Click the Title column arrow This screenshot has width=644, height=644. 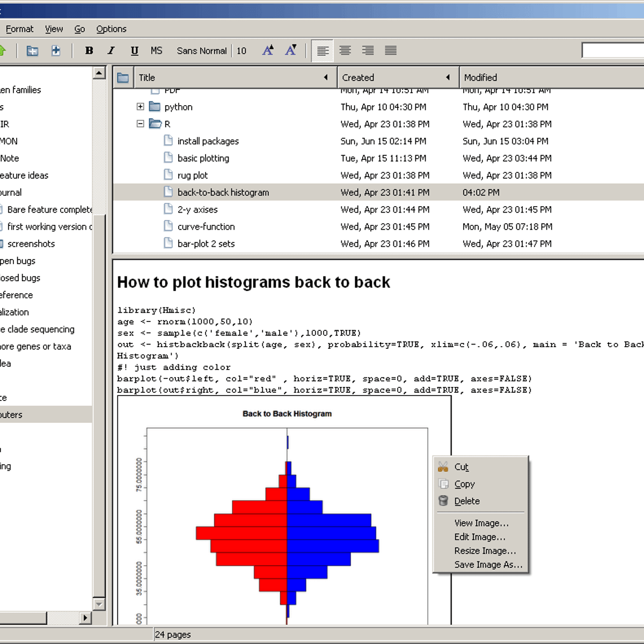(326, 77)
